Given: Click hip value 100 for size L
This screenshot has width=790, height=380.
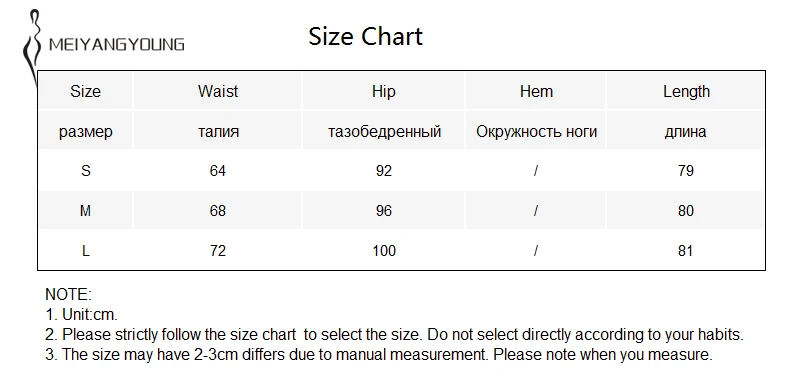Looking at the screenshot, I should (384, 250).
